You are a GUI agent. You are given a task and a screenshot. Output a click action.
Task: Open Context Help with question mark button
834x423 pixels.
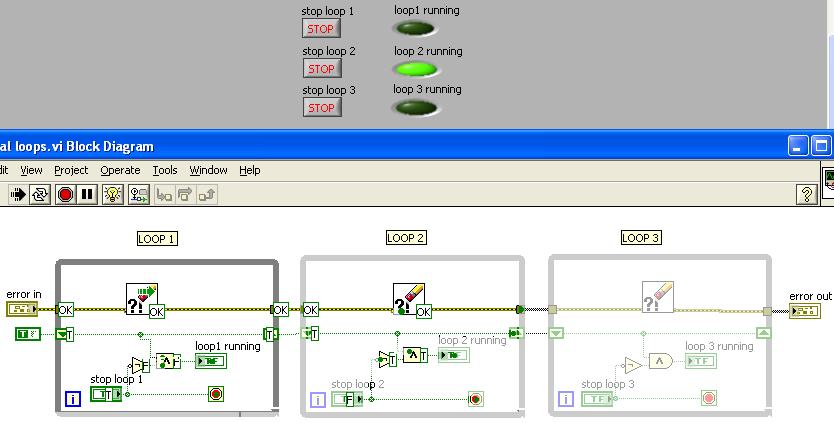806,195
